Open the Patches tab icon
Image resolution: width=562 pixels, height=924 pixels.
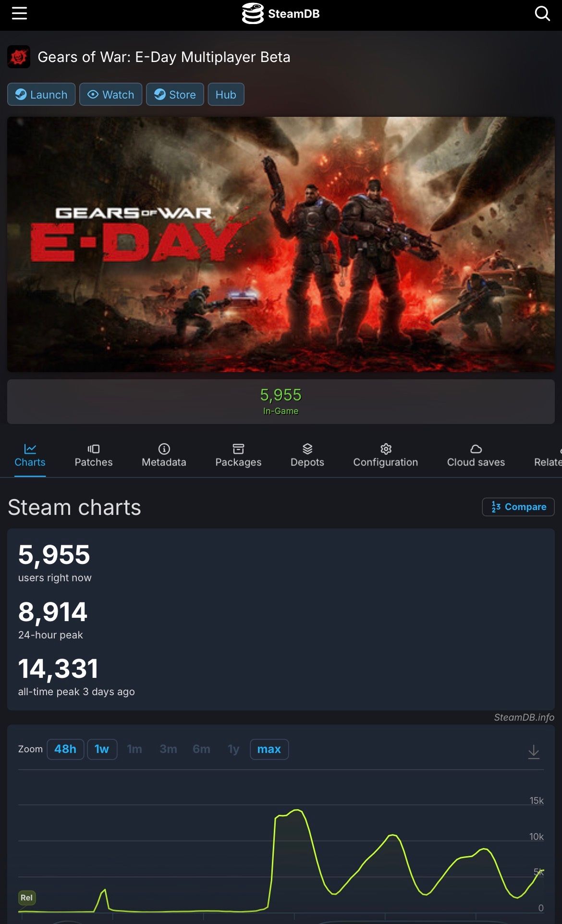pyautogui.click(x=94, y=449)
